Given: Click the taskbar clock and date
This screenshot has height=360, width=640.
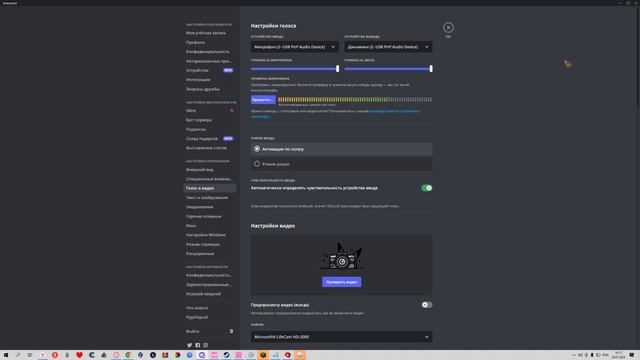Looking at the screenshot, I should (618, 355).
